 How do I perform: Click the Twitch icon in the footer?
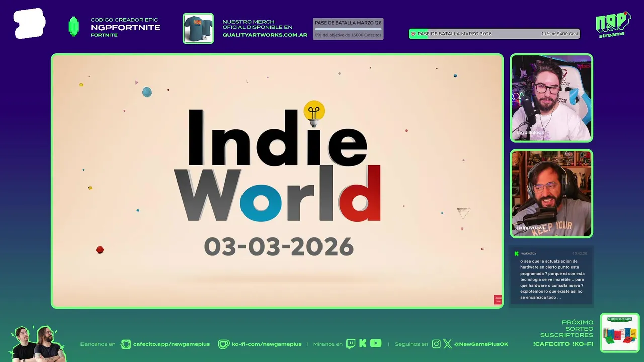(x=351, y=344)
